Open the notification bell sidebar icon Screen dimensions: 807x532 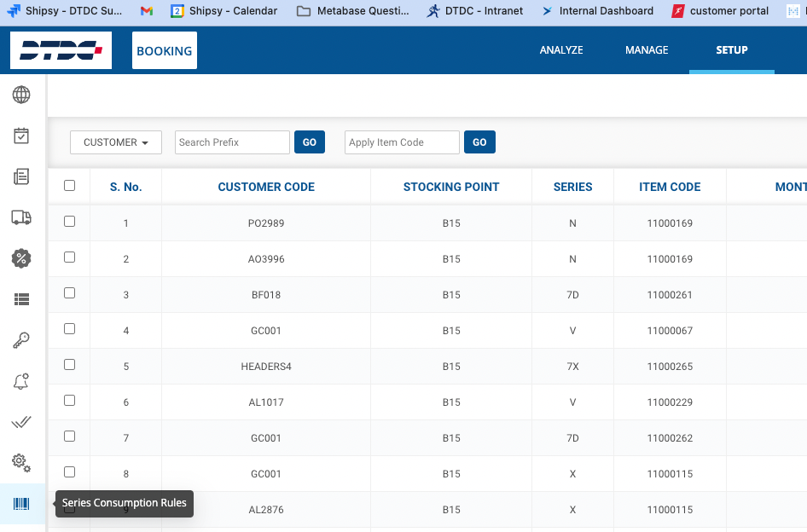[x=21, y=381]
